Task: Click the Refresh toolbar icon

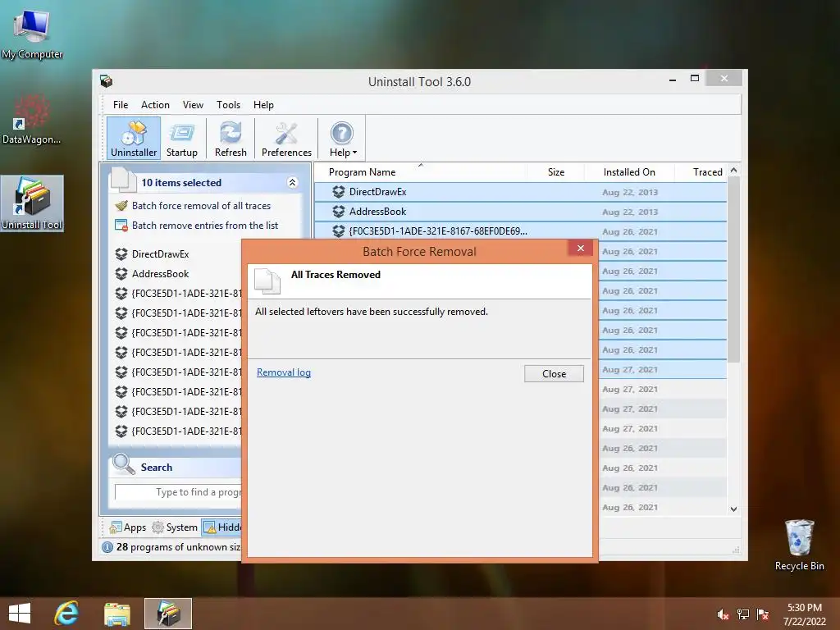Action: point(231,138)
